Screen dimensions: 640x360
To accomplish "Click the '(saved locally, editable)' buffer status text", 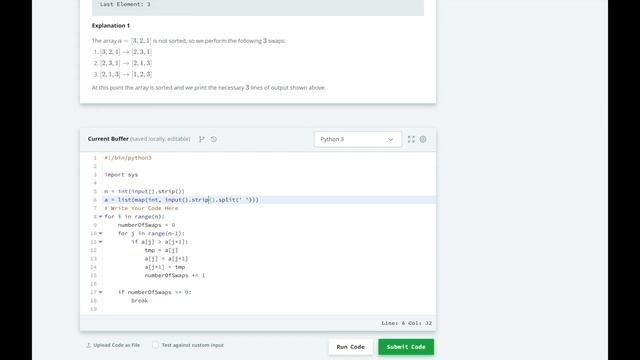I will 160,139.
